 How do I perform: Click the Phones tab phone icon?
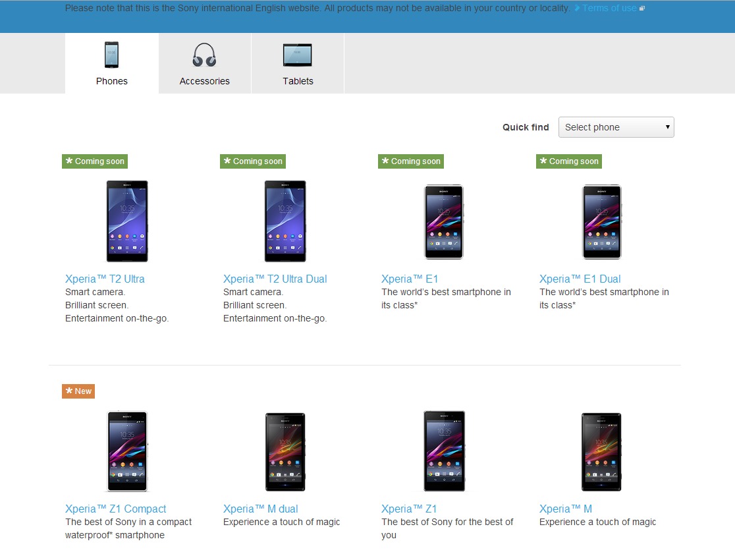[x=111, y=55]
